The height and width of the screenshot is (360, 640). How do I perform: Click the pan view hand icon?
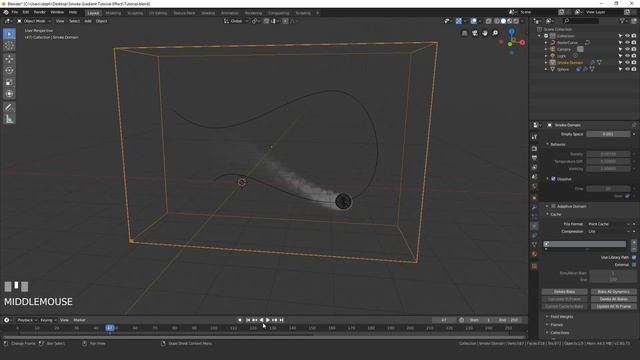click(x=484, y=33)
